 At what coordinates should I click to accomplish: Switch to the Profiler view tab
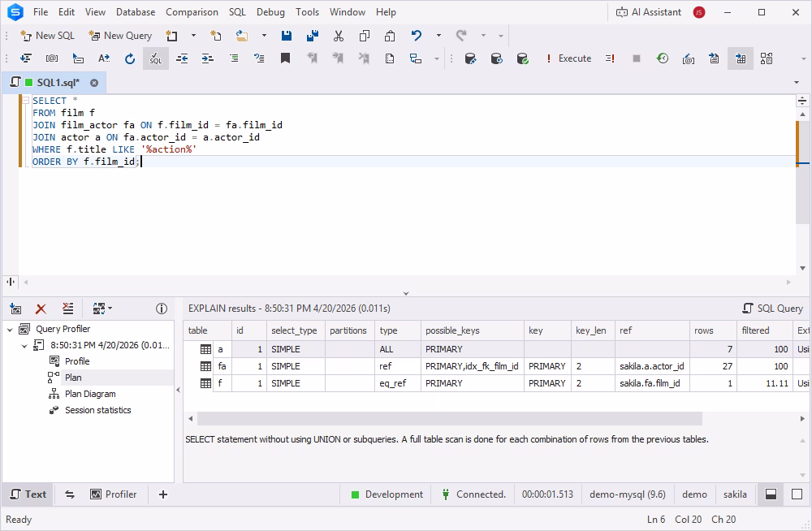[x=114, y=494]
